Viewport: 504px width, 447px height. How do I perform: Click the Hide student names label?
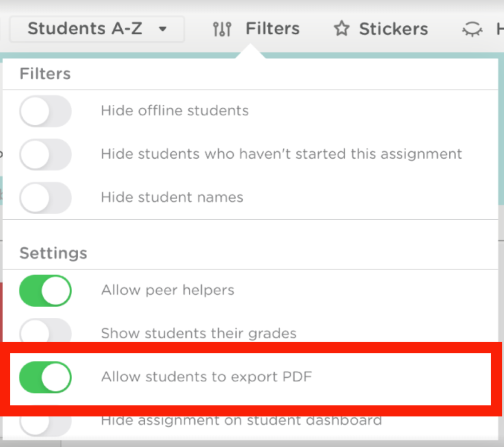tap(172, 197)
